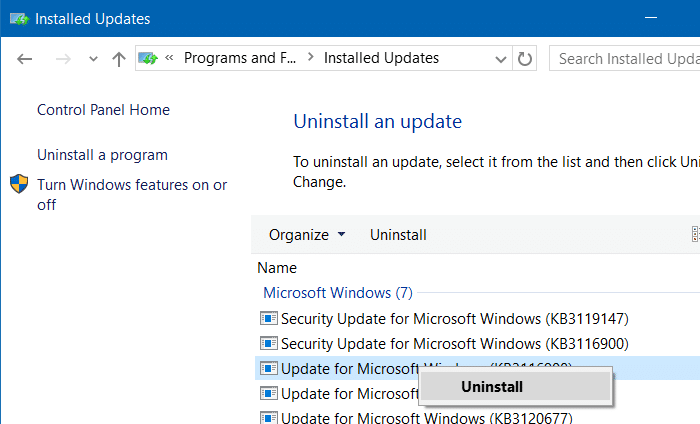Viewport: 700px width, 424px height.
Task: Open Uninstall a program link
Action: click(x=102, y=155)
